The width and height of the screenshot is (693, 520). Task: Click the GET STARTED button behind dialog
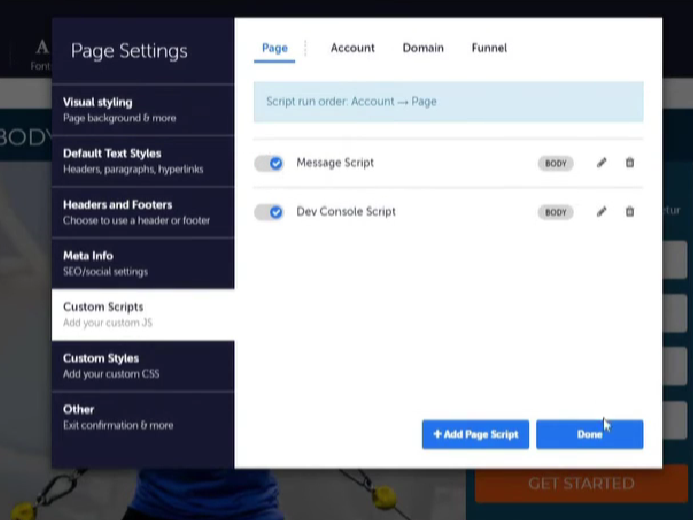580,484
